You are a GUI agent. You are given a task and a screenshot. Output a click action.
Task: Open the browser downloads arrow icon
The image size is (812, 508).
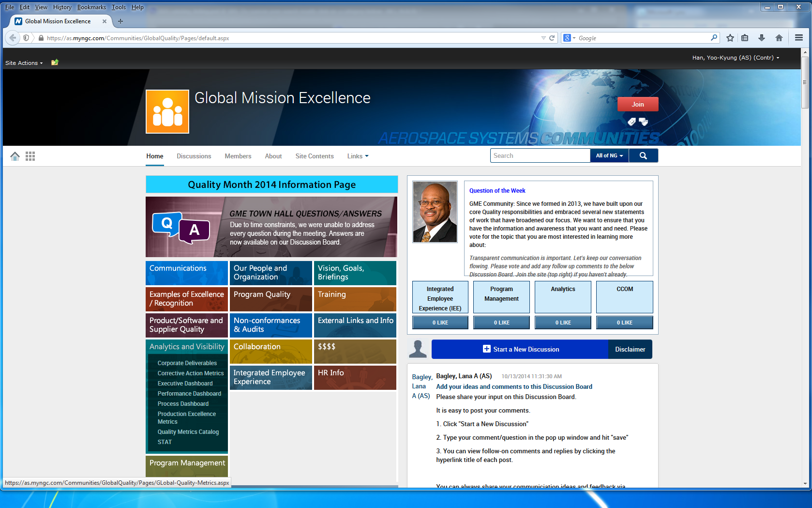(761, 38)
